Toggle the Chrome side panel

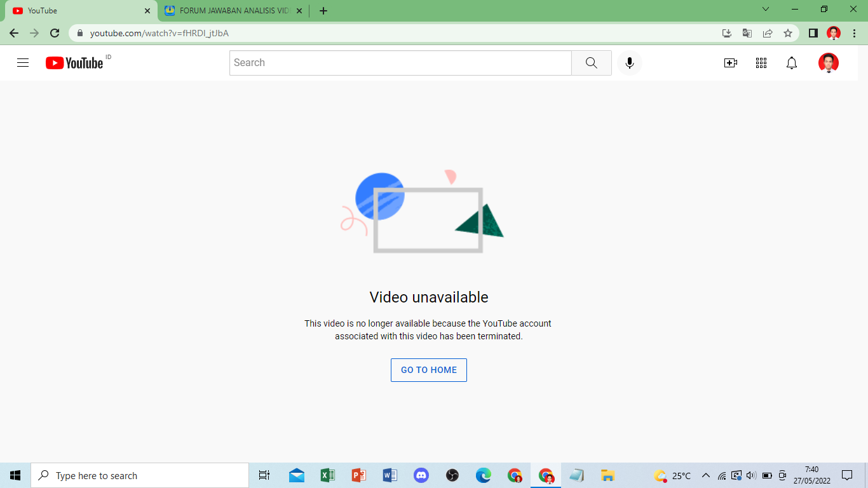(x=813, y=33)
